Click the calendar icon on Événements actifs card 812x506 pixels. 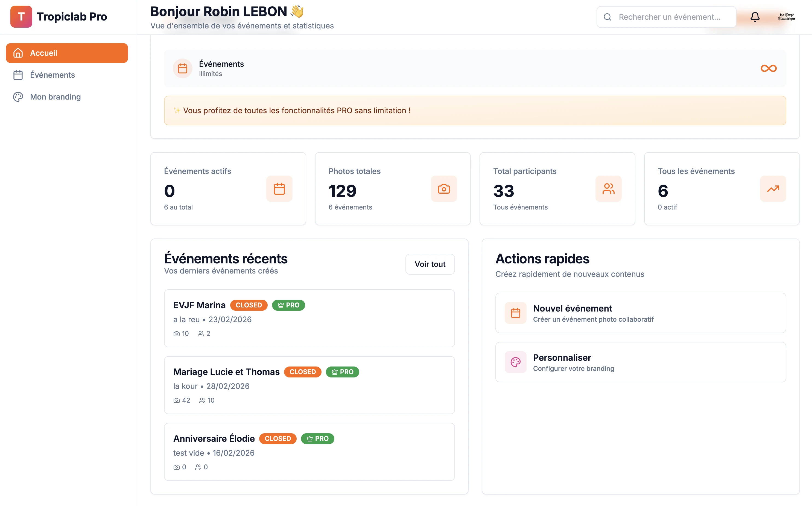[279, 189]
